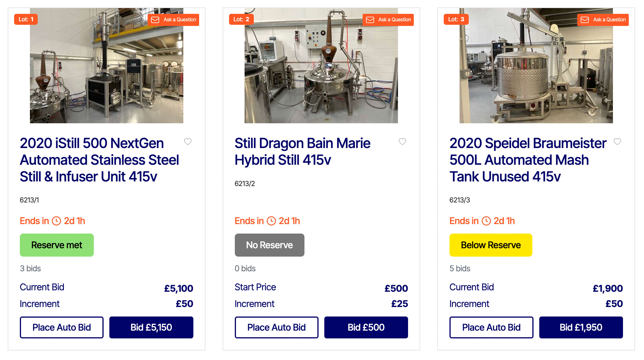The height and width of the screenshot is (360, 644).
Task: Add Speidel Braumeister lot to watchlist heart
Action: tap(617, 141)
